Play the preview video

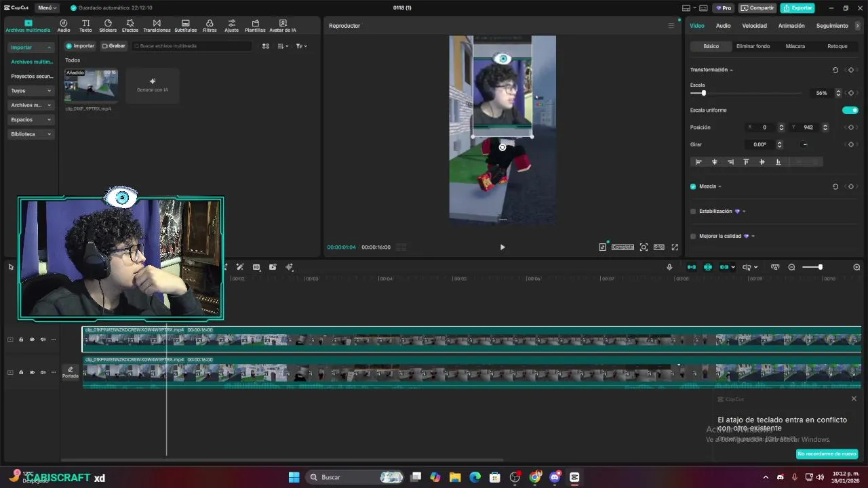coord(502,247)
